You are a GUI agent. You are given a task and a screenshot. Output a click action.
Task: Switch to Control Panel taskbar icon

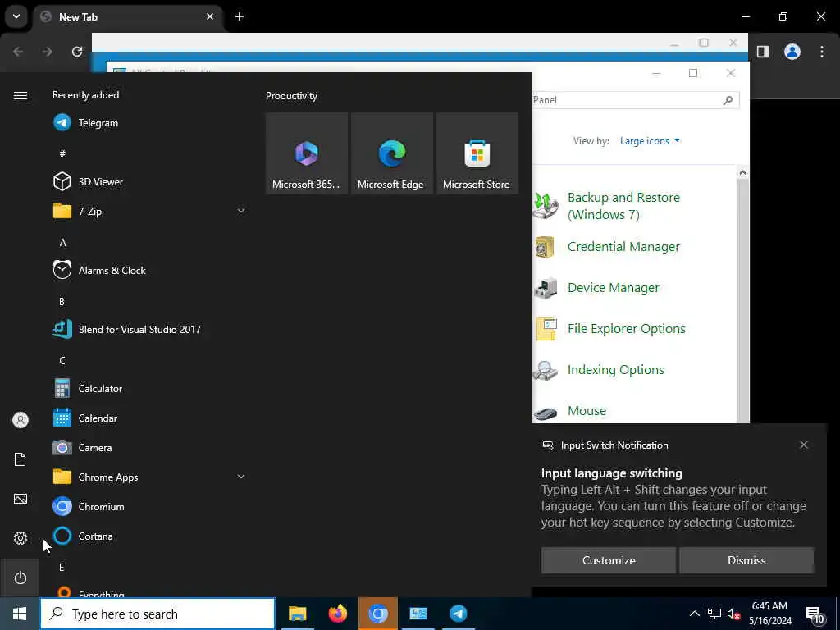click(x=418, y=614)
